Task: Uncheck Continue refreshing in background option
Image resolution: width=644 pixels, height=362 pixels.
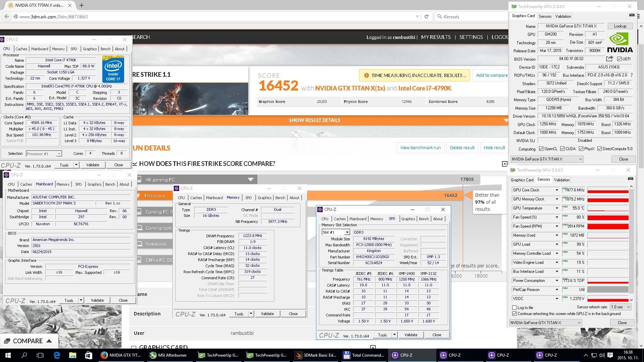Action: click(x=514, y=314)
